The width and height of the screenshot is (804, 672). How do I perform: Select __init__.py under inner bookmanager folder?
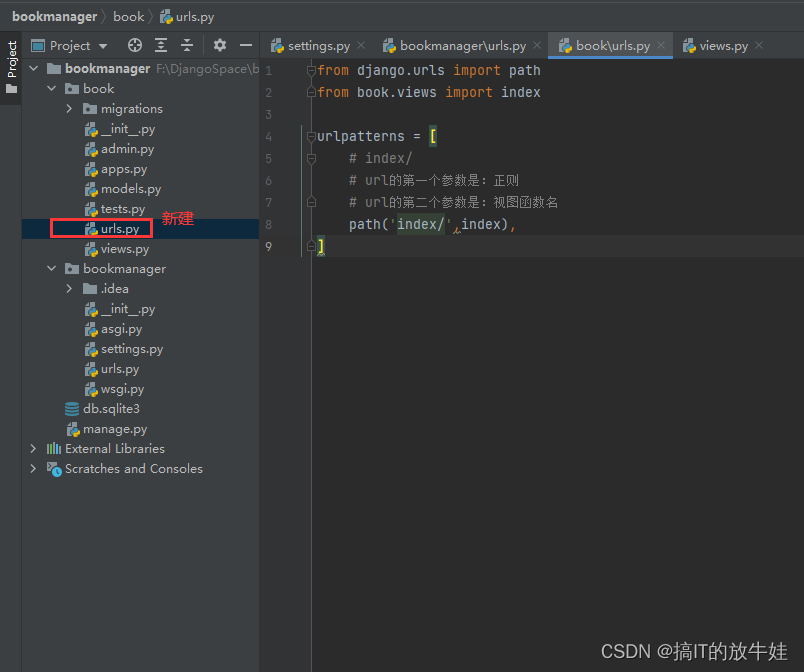128,309
